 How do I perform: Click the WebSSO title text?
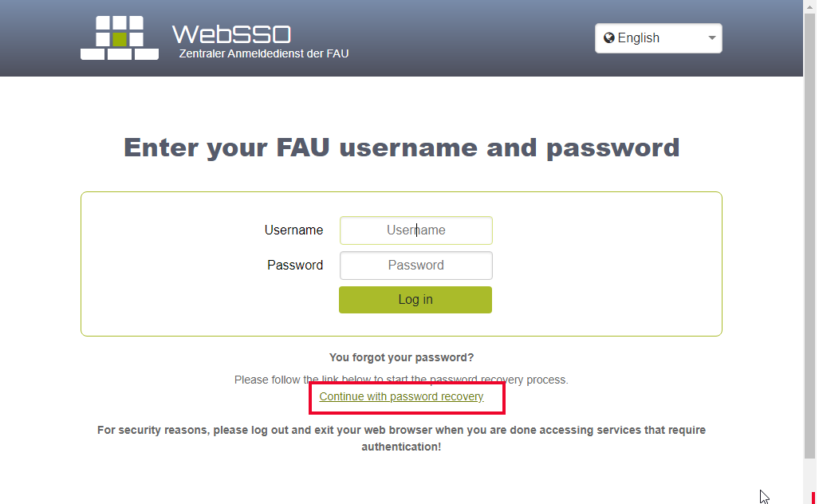pos(231,34)
